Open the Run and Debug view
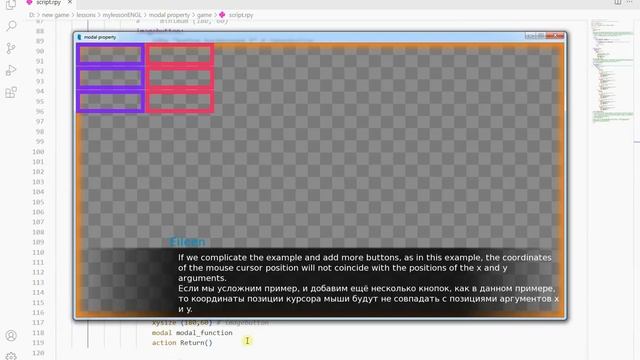The width and height of the screenshot is (640, 360). point(11,70)
